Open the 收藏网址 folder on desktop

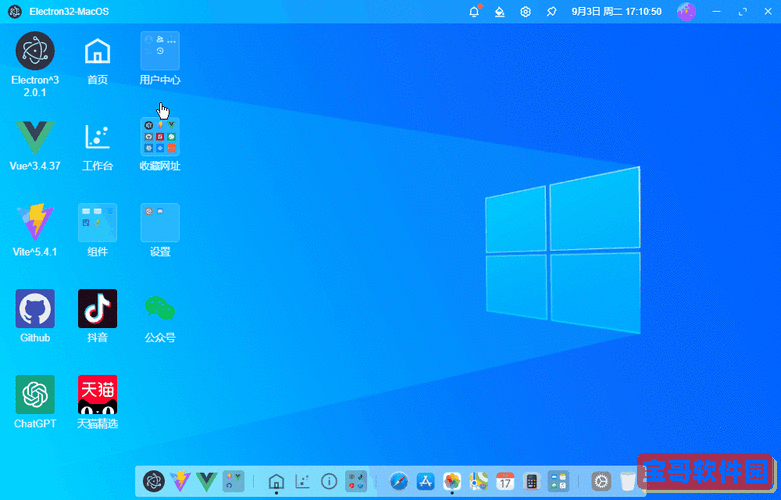pos(160,137)
